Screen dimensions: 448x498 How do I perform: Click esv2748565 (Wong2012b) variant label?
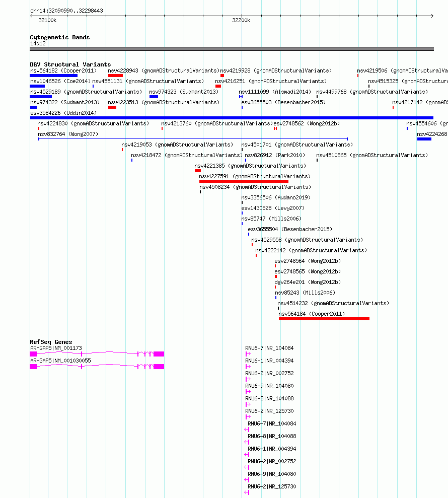pos(308,272)
